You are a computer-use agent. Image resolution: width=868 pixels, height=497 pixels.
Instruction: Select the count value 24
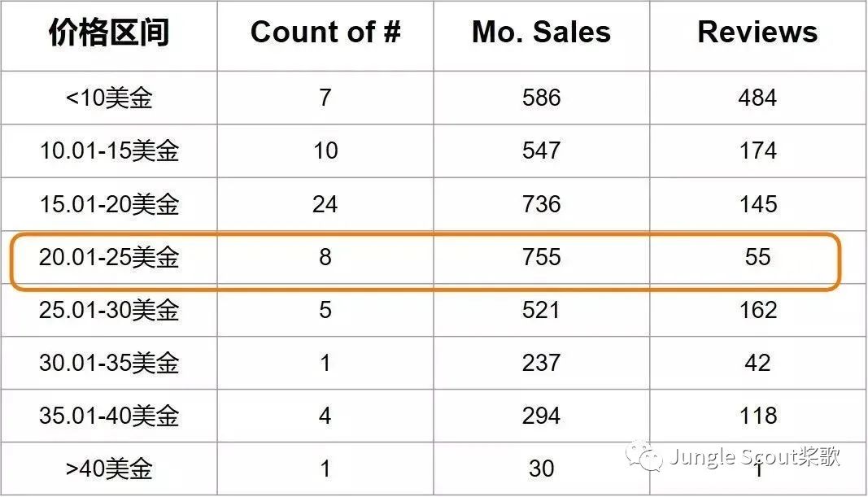coord(325,204)
